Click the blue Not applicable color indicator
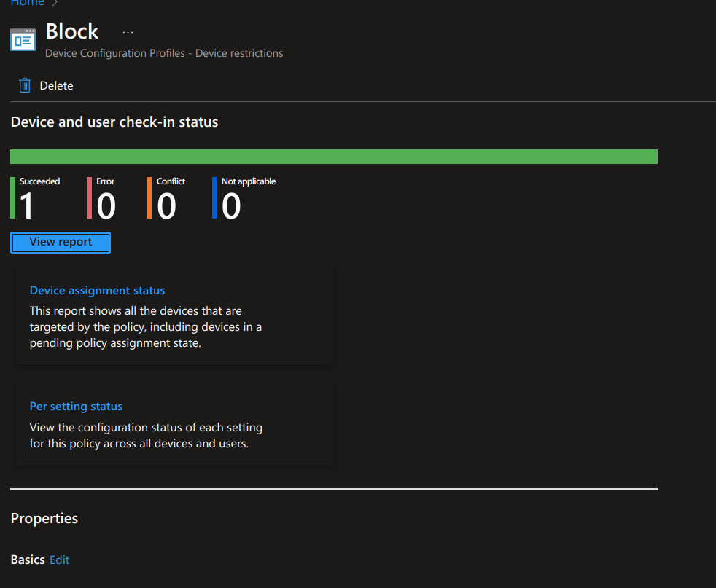This screenshot has width=716, height=588. click(x=214, y=198)
